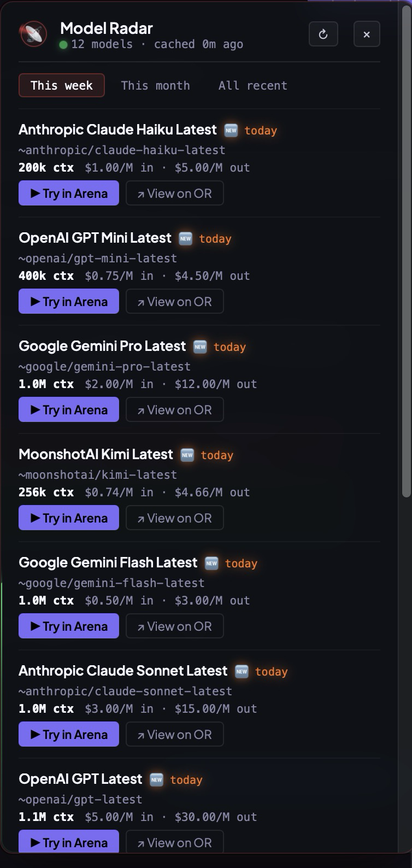The width and height of the screenshot is (412, 868).
Task: Refresh the Model Radar cache
Action: 323,34
